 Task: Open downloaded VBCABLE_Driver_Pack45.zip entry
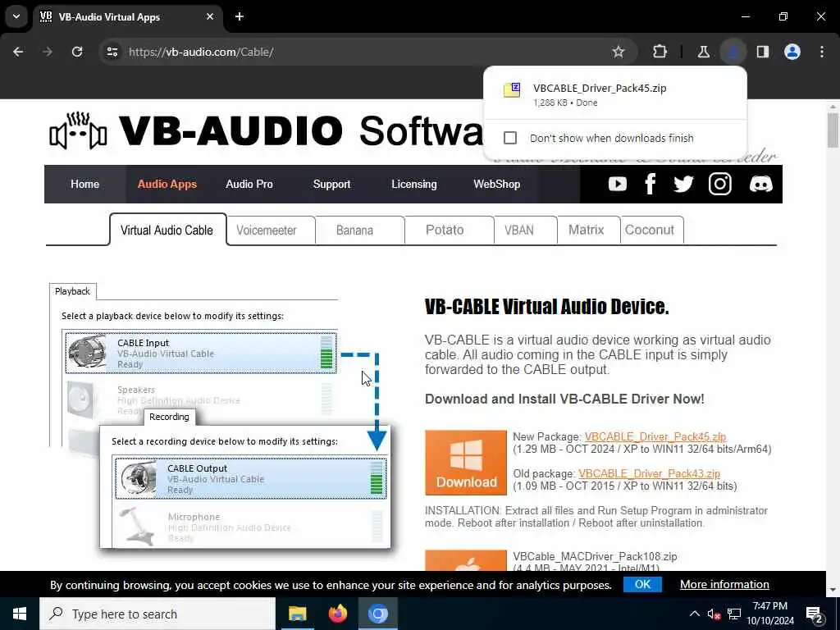pyautogui.click(x=614, y=94)
